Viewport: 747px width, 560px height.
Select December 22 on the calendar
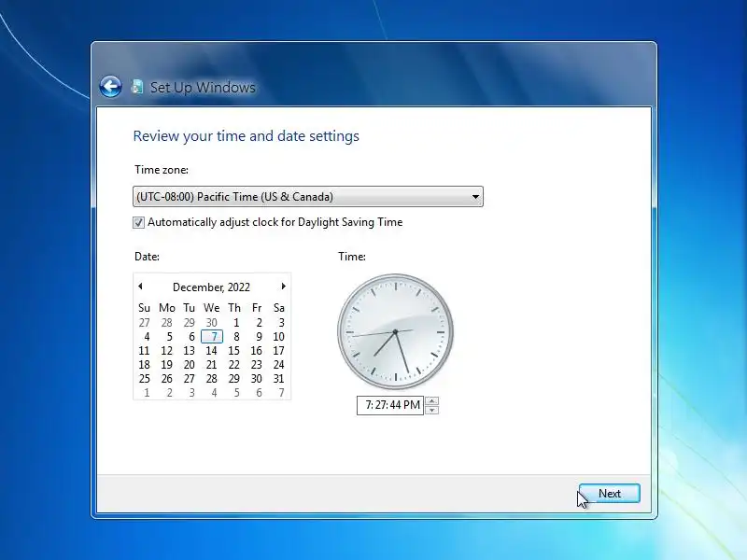point(234,365)
